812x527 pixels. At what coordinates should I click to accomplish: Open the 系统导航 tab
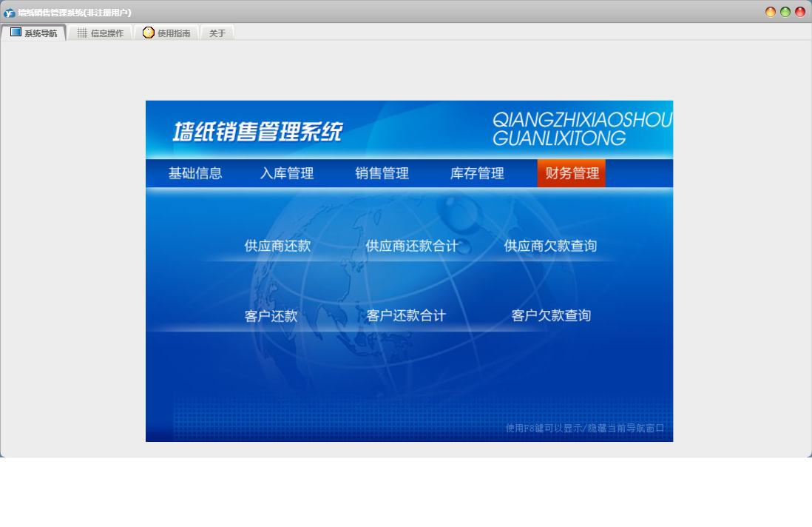[34, 33]
